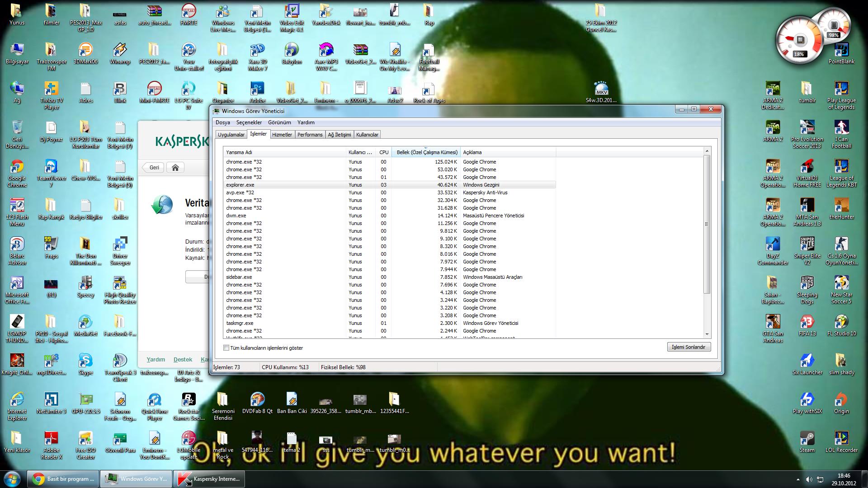Open the Google Chrome desktop shortcut
The height and width of the screenshot is (488, 868).
tap(17, 173)
